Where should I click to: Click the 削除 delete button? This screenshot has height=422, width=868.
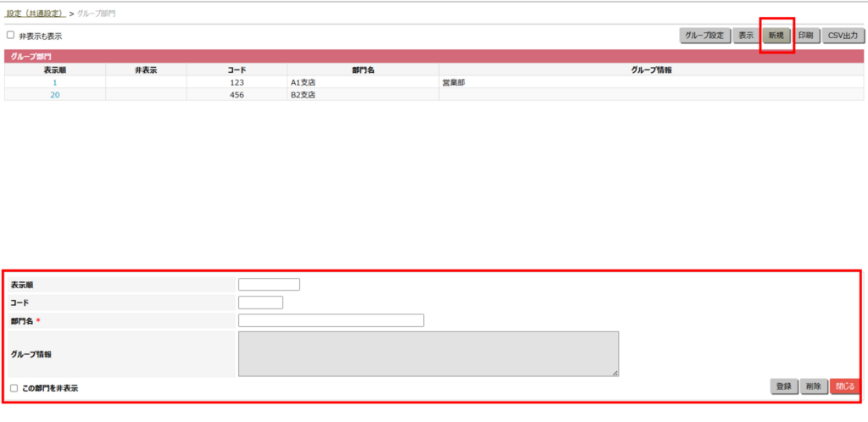(813, 386)
